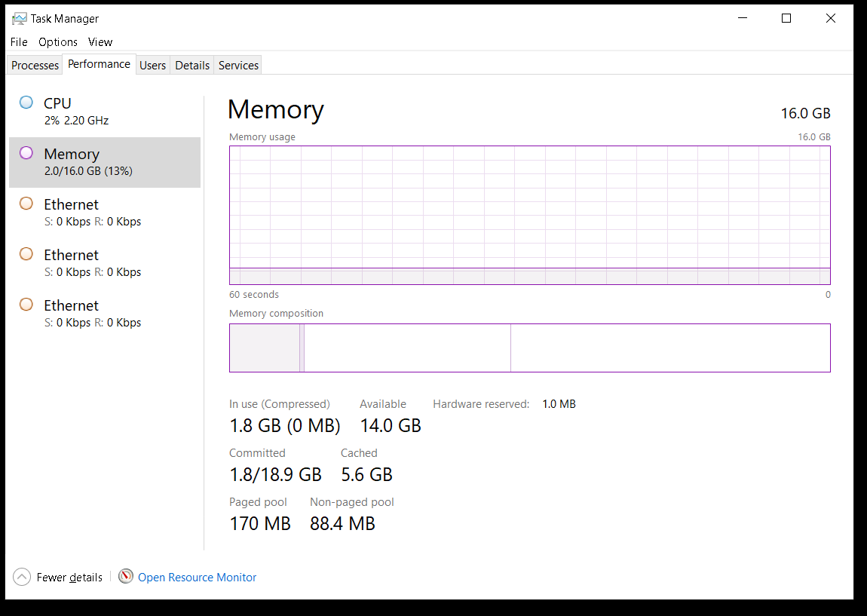The image size is (867, 616).
Task: Select the purple Memory circle icon
Action: coord(26,153)
